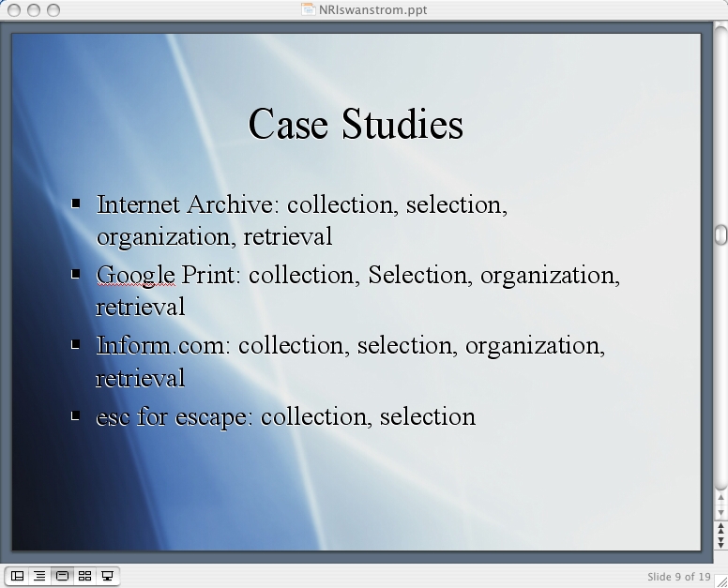Click the vertical scrollbar thumb
The width and height of the screenshot is (728, 588).
(x=720, y=234)
